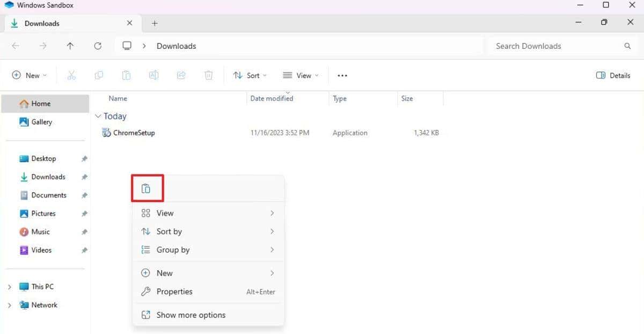The image size is (644, 334).
Task: Click the Delete trash icon in toolbar
Action: point(209,76)
